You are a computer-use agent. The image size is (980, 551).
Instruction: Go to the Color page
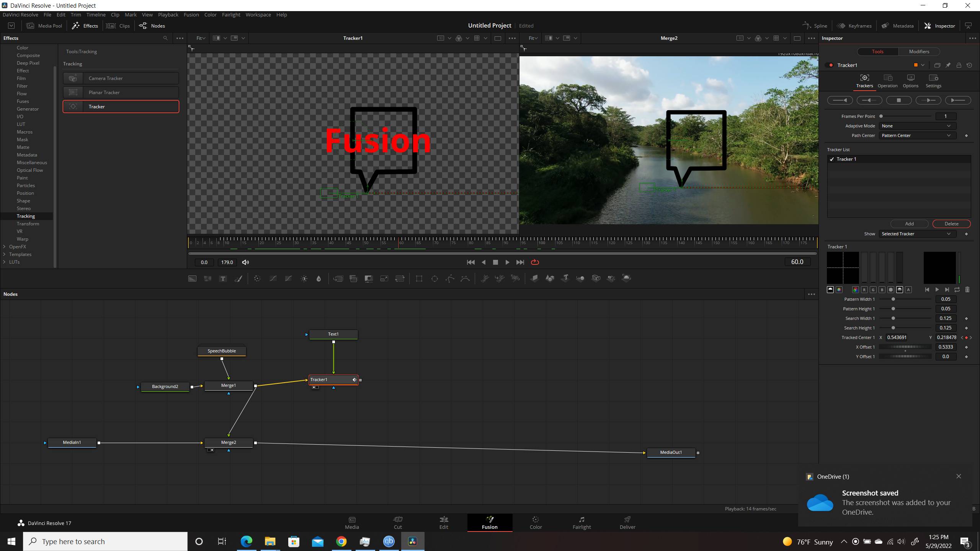click(x=536, y=522)
